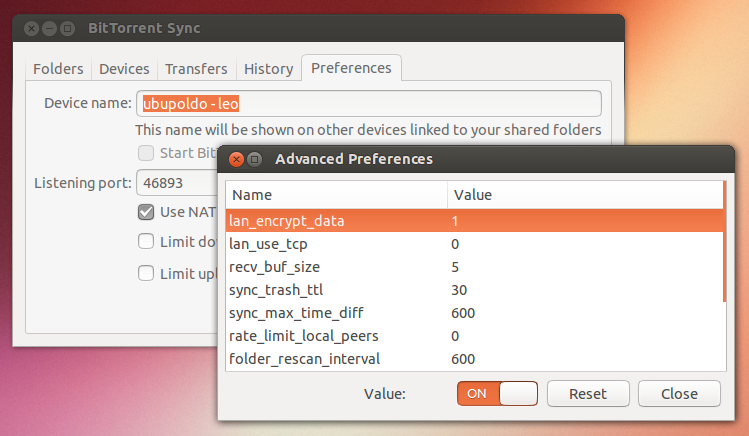This screenshot has height=436, width=749.
Task: Switch the Value toggle from ON
Action: pos(497,393)
